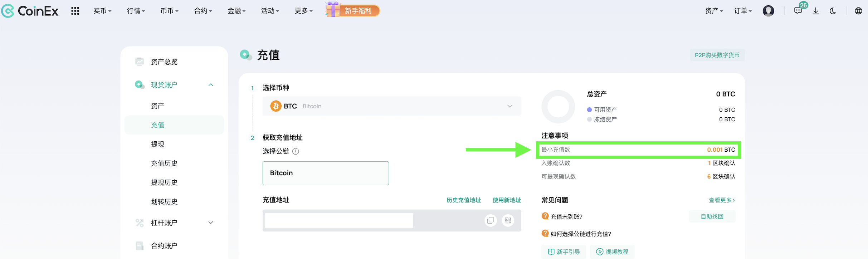Open 历史充值地址 link
868x259 pixels.
463,200
